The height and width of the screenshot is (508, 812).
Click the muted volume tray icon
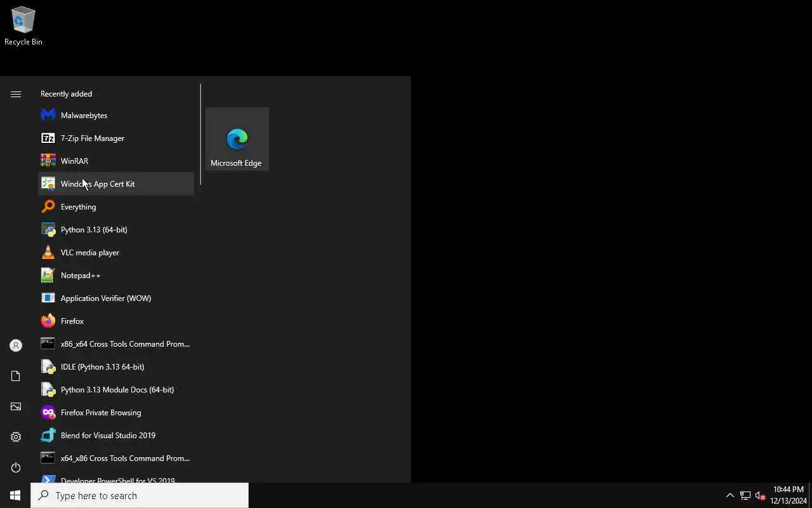(760, 495)
